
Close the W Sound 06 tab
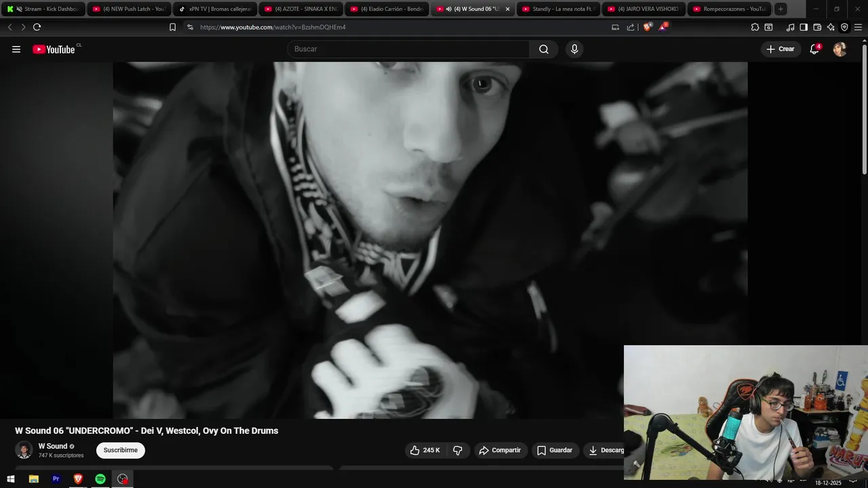[507, 9]
